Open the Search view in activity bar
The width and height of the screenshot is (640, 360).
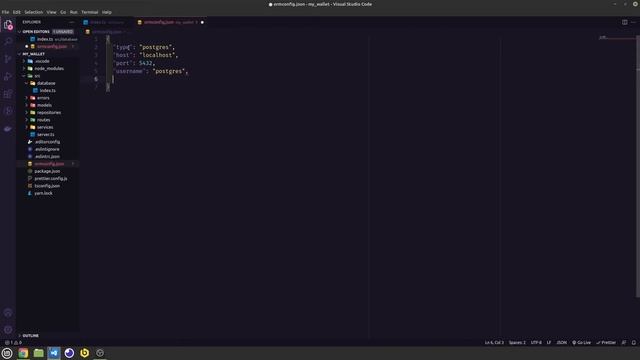coord(8,42)
